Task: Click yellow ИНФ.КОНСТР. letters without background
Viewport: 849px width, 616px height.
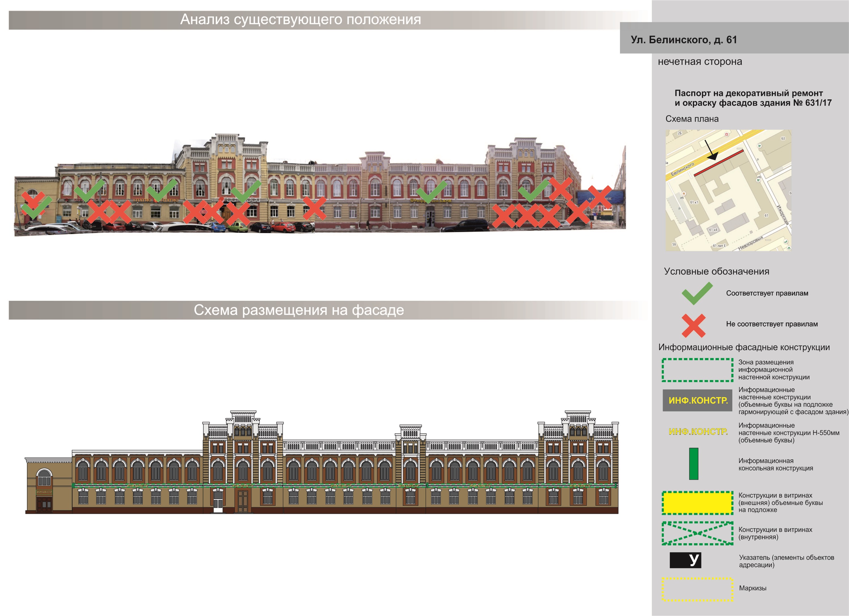Action: [x=698, y=431]
